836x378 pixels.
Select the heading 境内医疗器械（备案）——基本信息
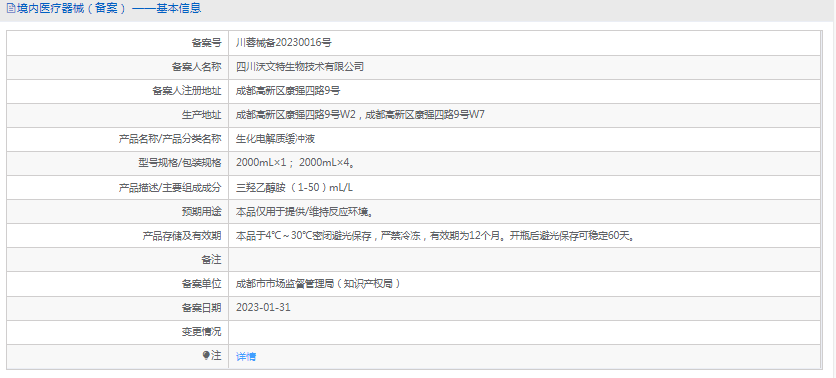pos(109,9)
